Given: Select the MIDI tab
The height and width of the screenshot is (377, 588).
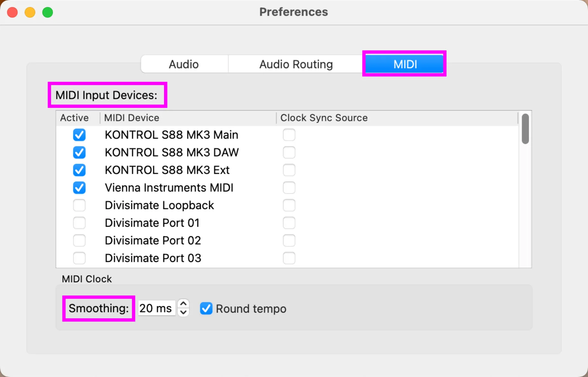Looking at the screenshot, I should (405, 64).
